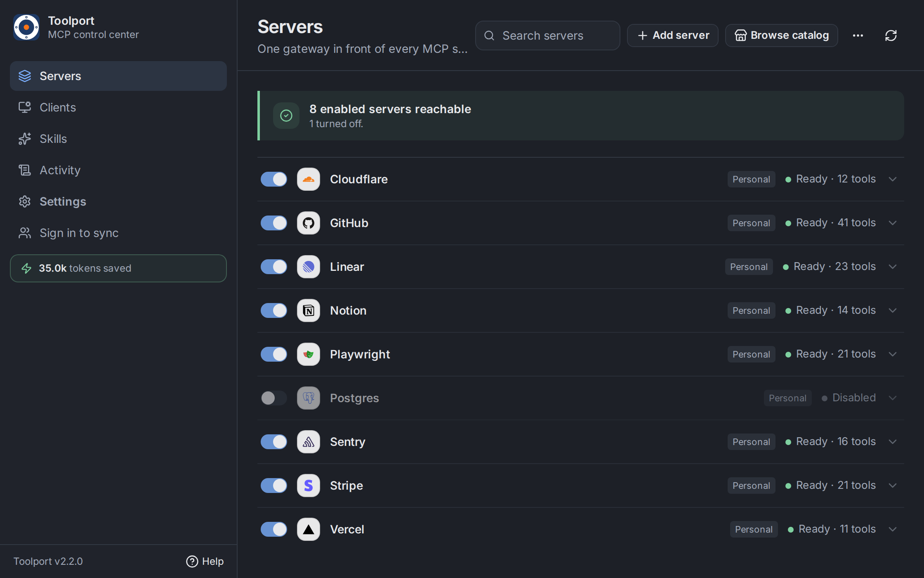Click the 35.0k tokens saved badge

pos(118,268)
